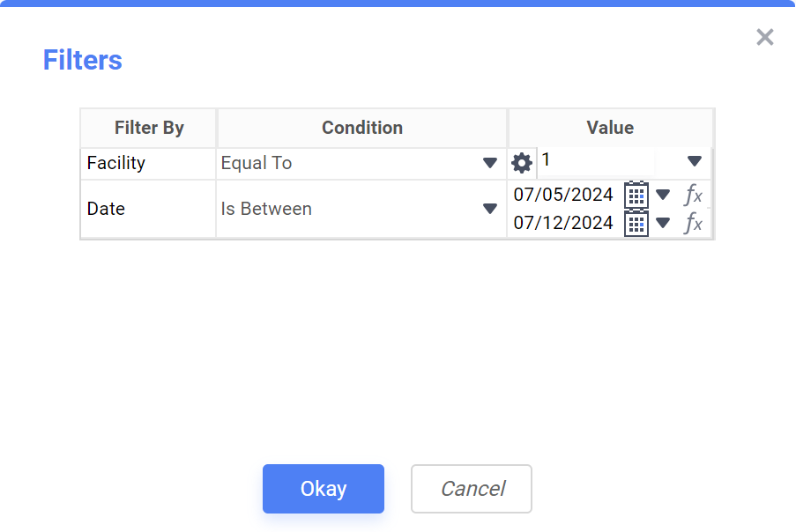
Task: Click the fx formula icon beside 07/12/2024
Action: [694, 223]
